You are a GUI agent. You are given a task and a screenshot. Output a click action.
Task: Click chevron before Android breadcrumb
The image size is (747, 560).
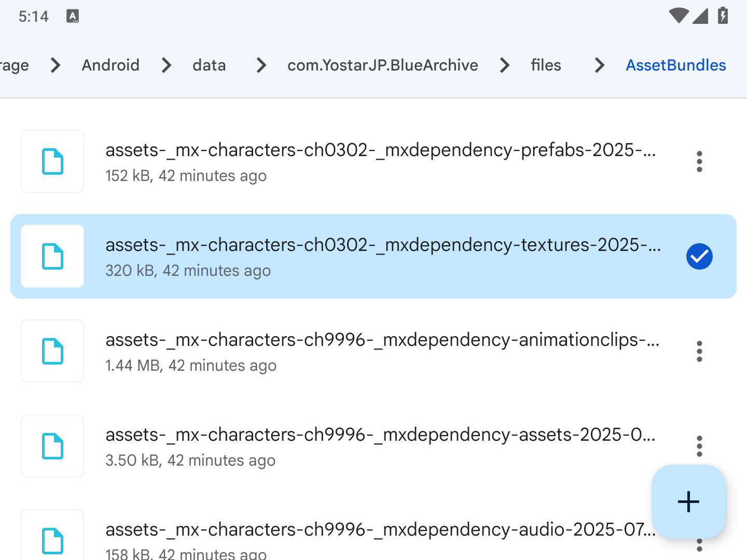(56, 65)
